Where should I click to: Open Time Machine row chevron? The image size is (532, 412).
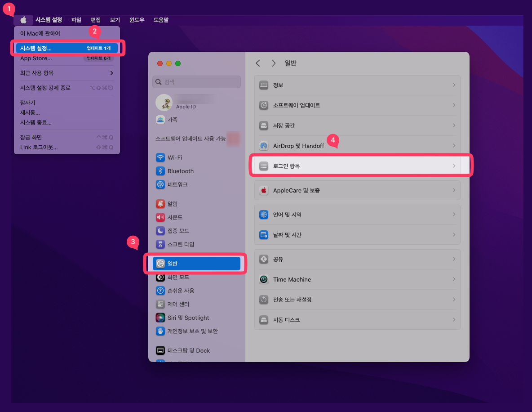coord(454,279)
